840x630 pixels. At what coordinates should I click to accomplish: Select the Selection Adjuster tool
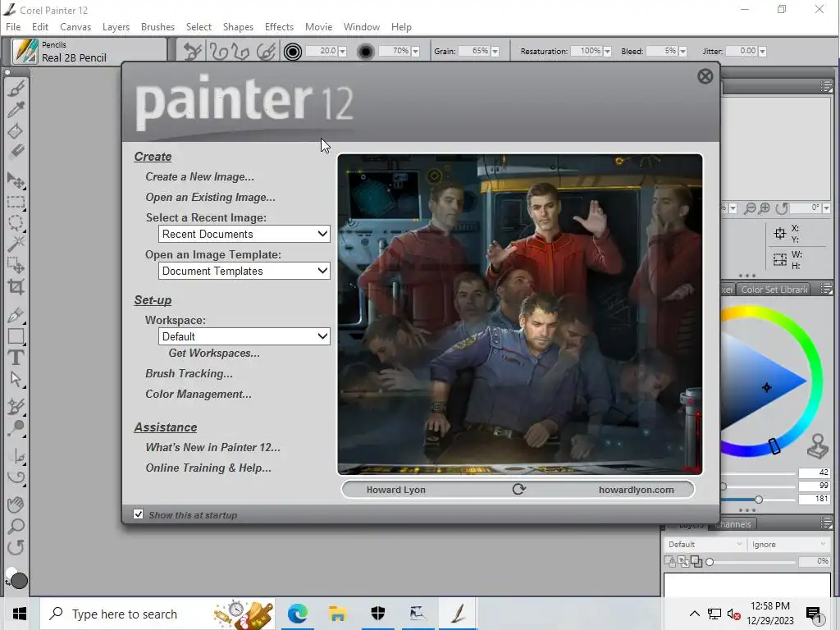pyautogui.click(x=16, y=265)
